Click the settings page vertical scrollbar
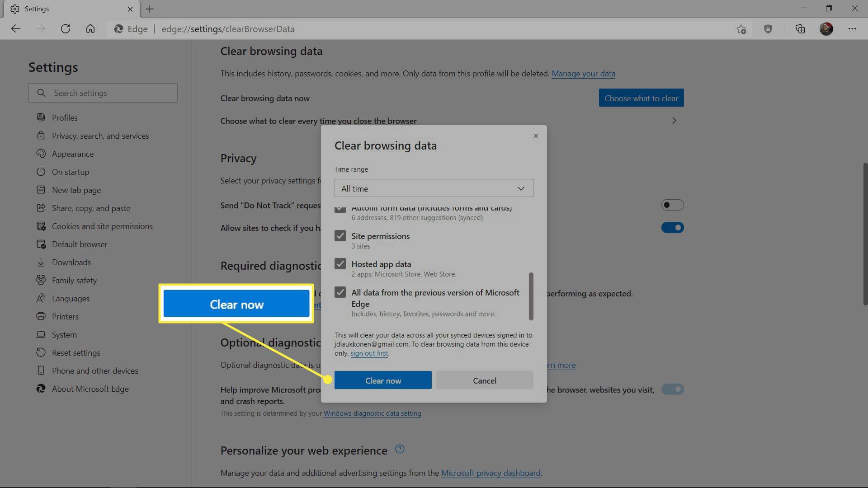868x488 pixels. pyautogui.click(x=865, y=234)
